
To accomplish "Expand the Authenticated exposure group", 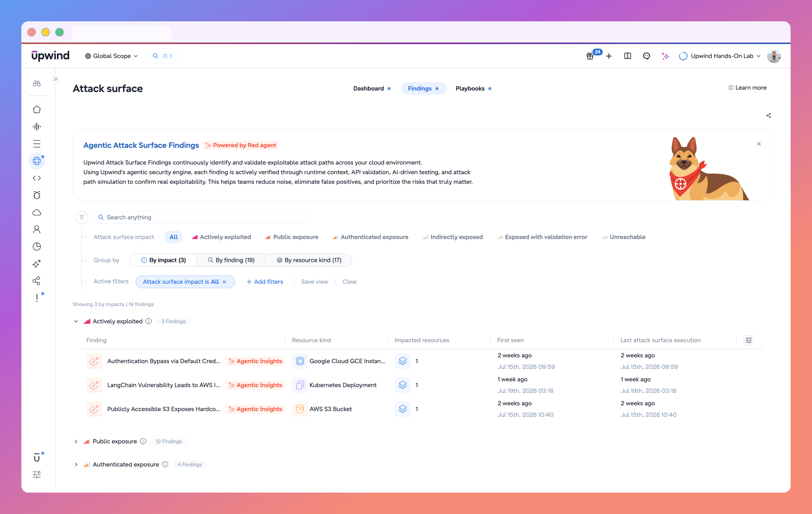I will point(76,464).
